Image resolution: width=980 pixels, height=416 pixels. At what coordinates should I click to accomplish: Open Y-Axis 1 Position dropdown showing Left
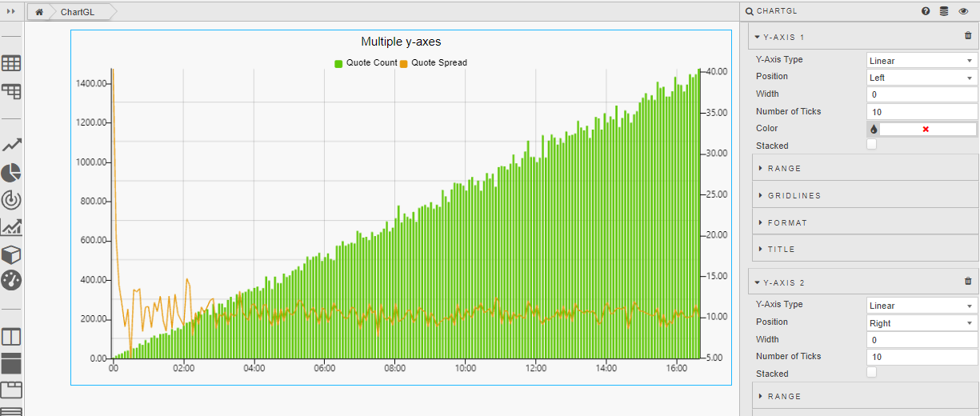[x=922, y=78]
